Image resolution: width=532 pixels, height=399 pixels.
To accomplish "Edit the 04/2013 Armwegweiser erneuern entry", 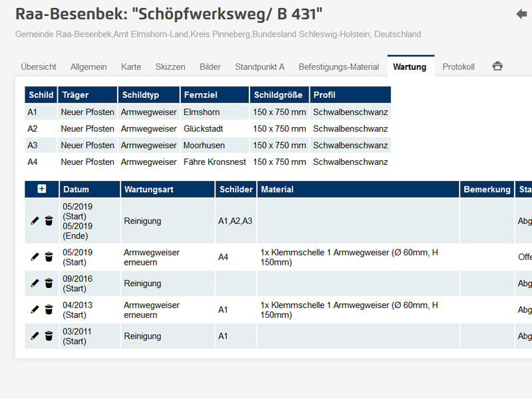I will click(x=35, y=310).
